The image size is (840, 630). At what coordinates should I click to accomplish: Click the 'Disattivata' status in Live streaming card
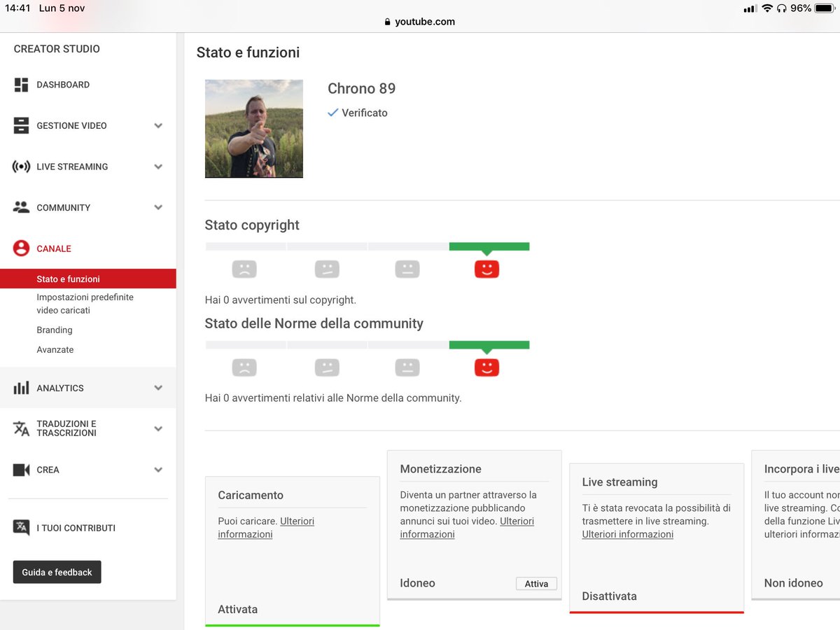610,596
